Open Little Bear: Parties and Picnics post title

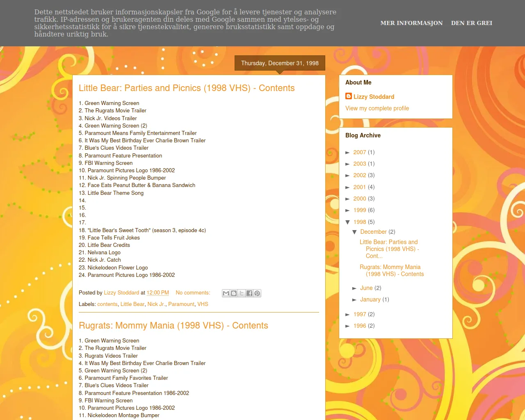[x=187, y=88]
